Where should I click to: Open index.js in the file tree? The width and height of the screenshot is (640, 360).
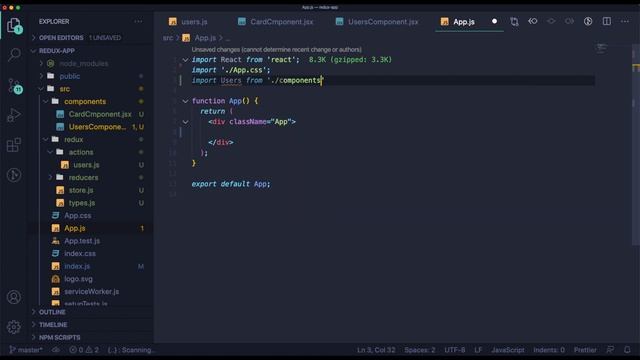(x=77, y=266)
